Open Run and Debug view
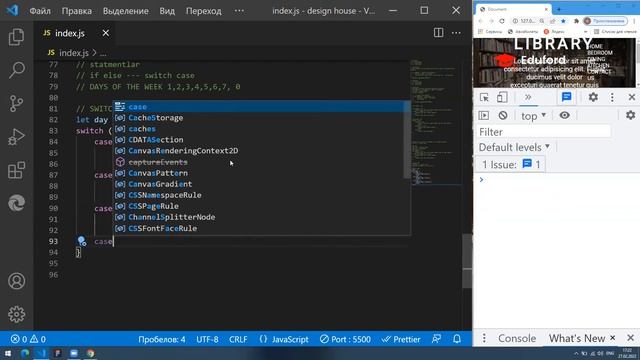 [16, 137]
